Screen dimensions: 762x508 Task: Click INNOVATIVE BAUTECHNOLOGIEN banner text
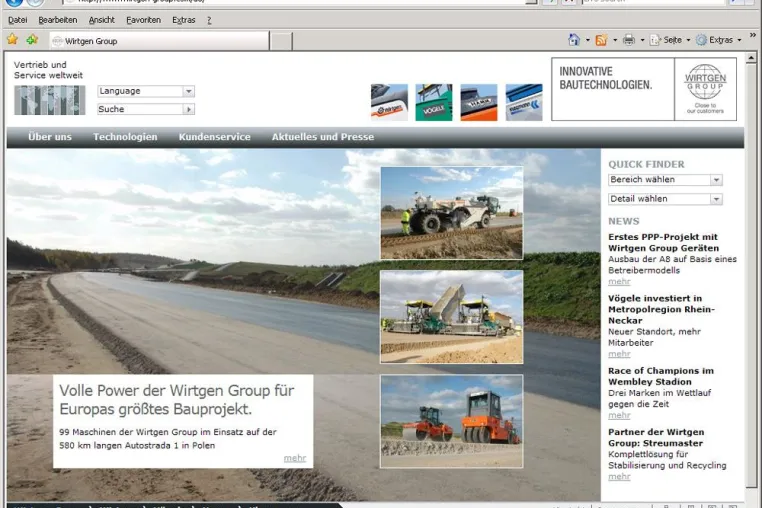(x=606, y=78)
